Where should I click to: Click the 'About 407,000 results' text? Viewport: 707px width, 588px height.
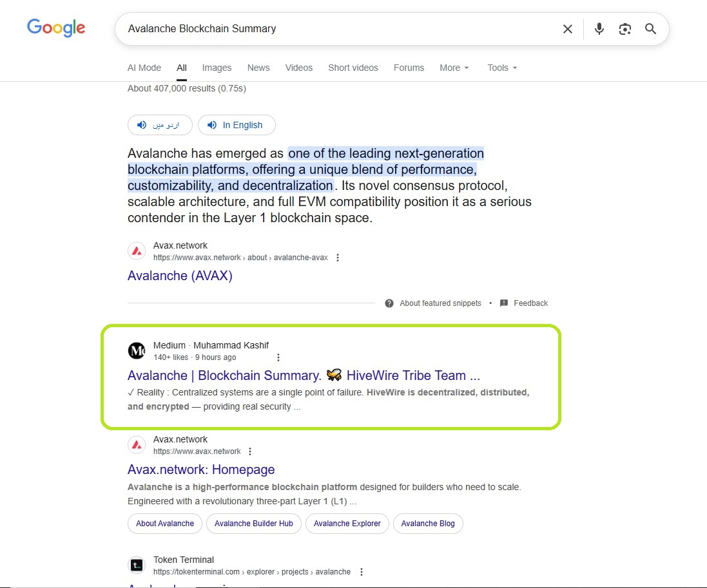[x=187, y=88]
